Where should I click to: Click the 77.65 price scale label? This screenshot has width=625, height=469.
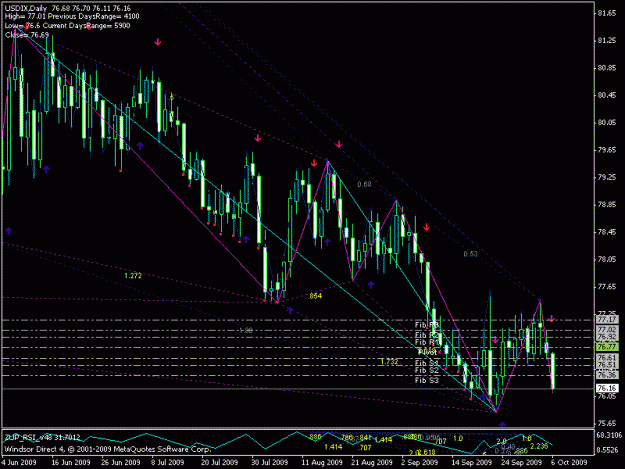click(x=607, y=287)
